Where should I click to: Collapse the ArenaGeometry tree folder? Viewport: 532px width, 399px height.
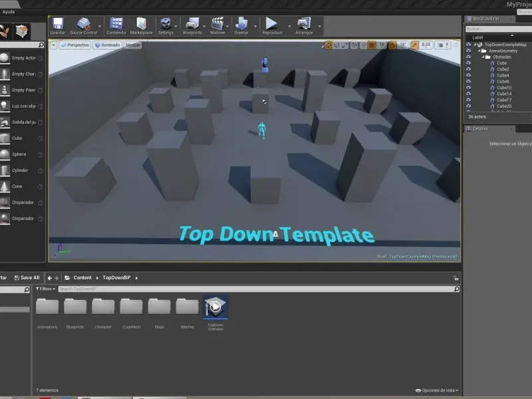click(479, 51)
